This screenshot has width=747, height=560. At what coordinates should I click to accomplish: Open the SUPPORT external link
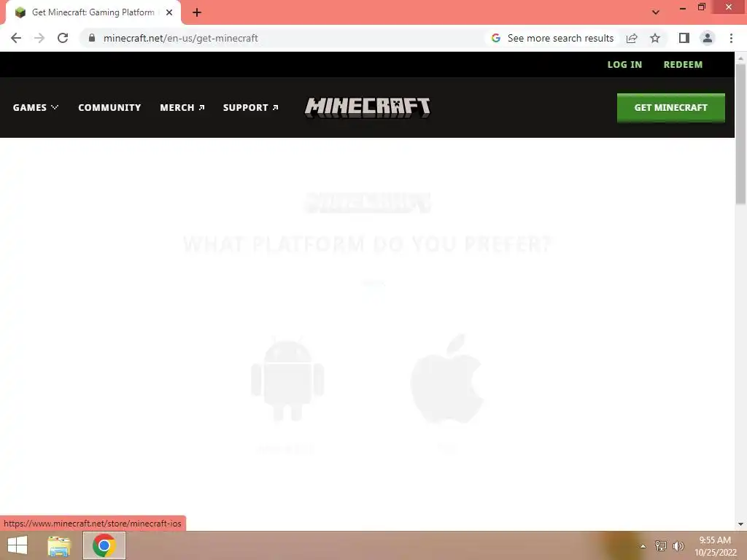tap(251, 108)
